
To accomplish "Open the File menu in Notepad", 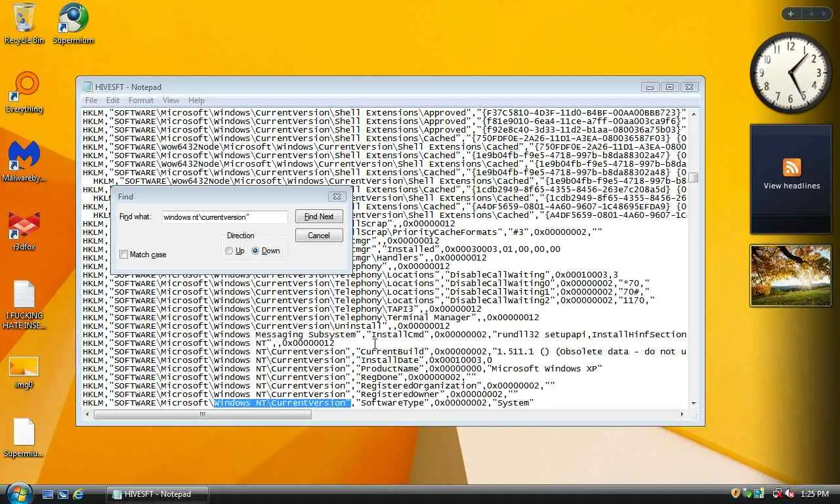I will [x=91, y=100].
